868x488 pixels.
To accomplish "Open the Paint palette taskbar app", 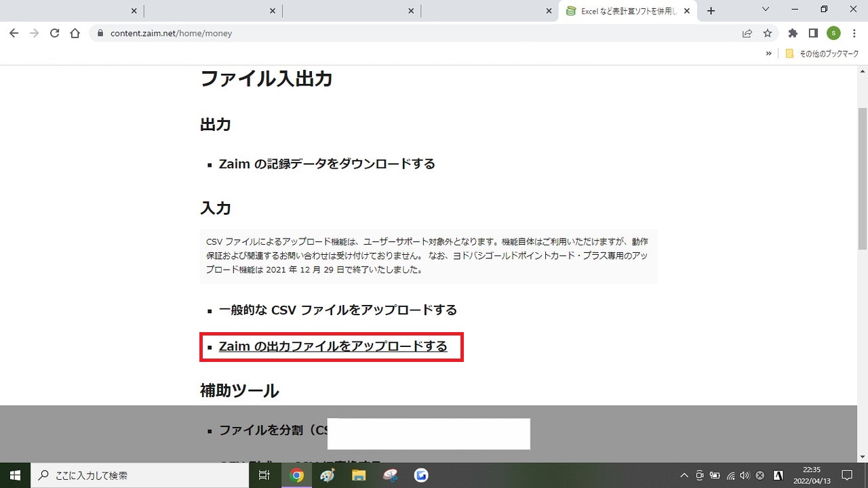I will point(328,475).
